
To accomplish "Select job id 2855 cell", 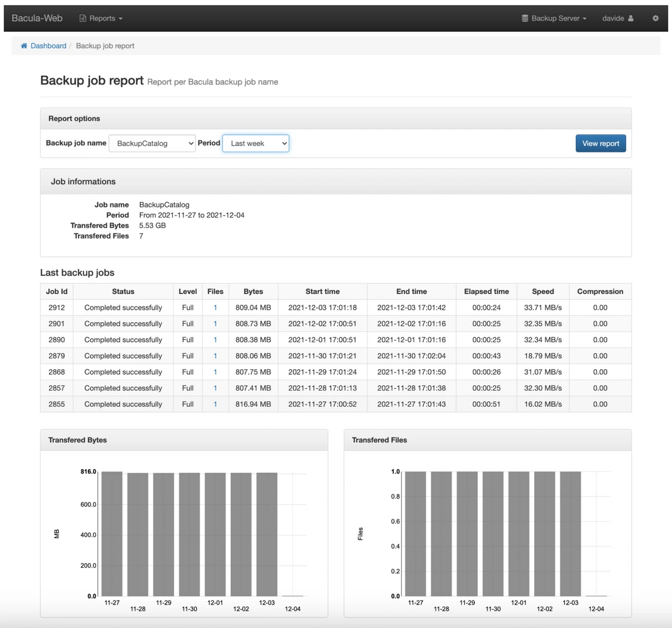I will pyautogui.click(x=57, y=404).
